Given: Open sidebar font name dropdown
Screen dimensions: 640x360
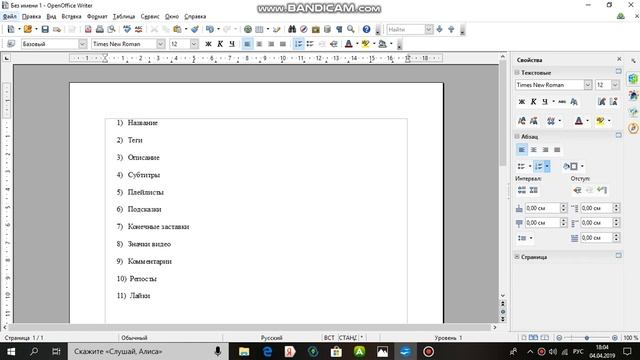Looking at the screenshot, I should coord(587,85).
